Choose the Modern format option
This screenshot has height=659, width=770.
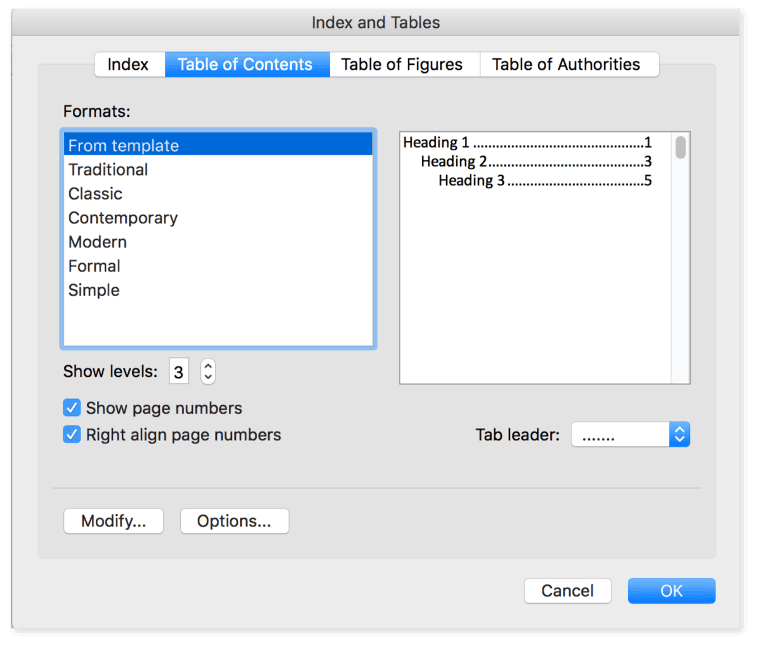pyautogui.click(x=97, y=242)
